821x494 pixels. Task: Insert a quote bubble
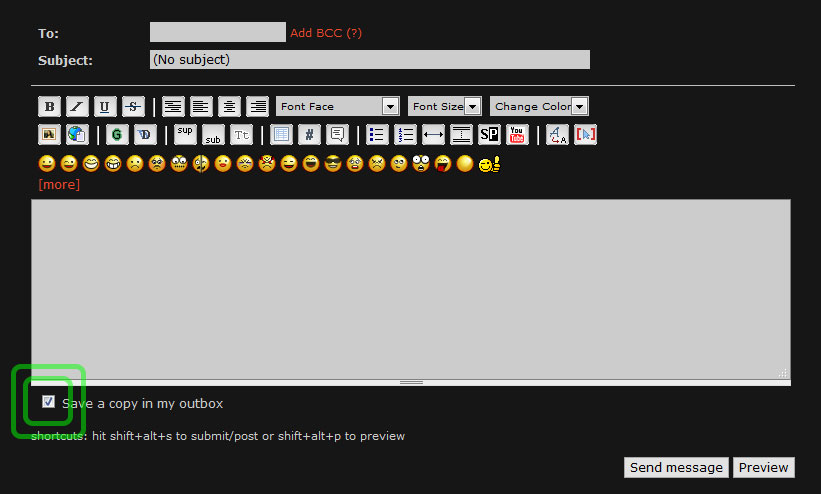[x=337, y=135]
